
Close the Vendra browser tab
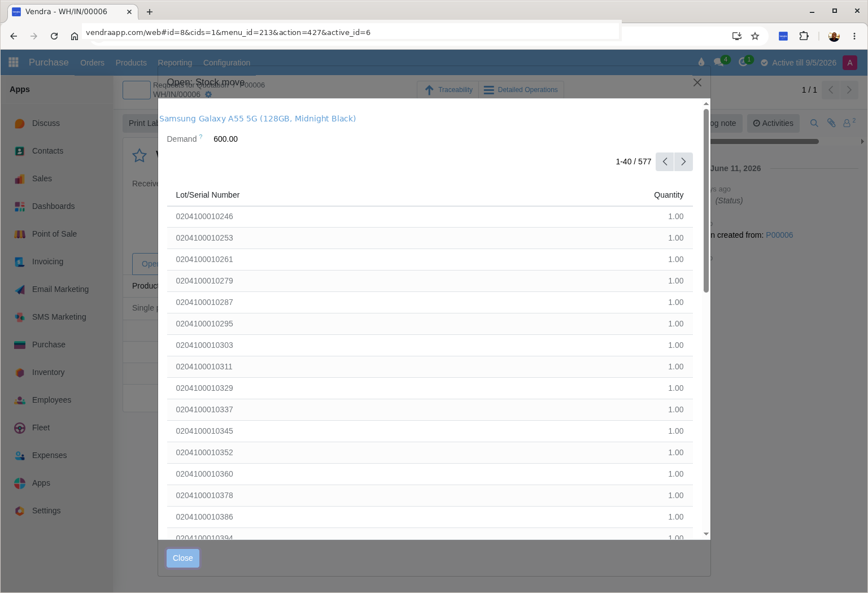click(129, 12)
